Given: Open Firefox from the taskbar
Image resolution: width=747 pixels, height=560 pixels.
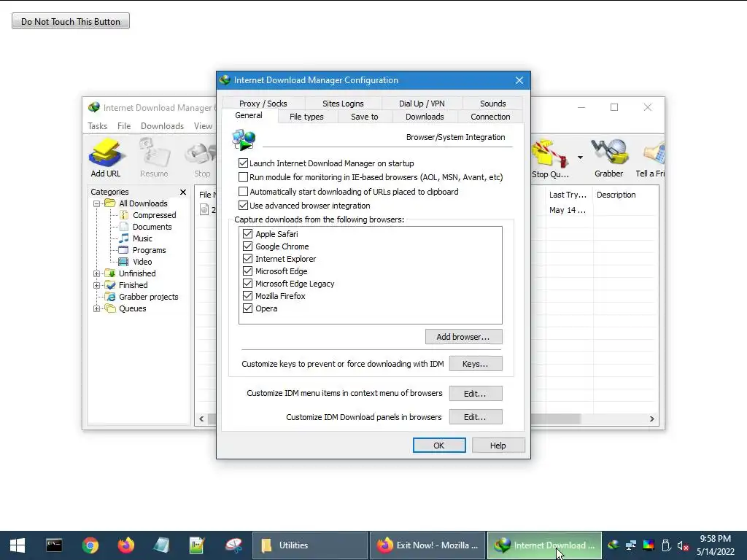Looking at the screenshot, I should click(126, 545).
